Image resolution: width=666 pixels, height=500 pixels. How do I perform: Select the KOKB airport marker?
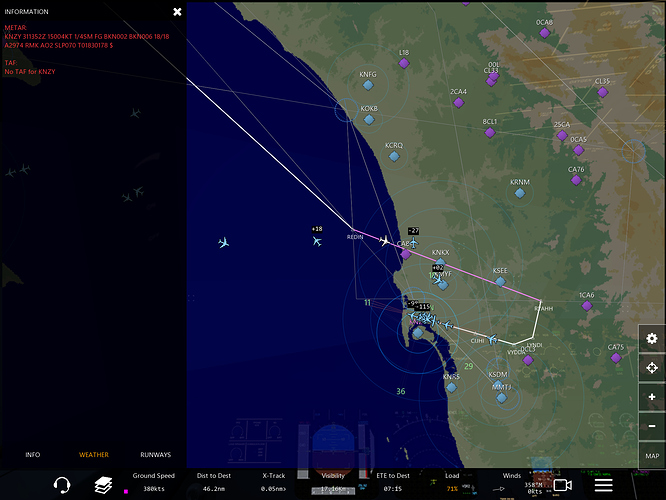click(369, 120)
